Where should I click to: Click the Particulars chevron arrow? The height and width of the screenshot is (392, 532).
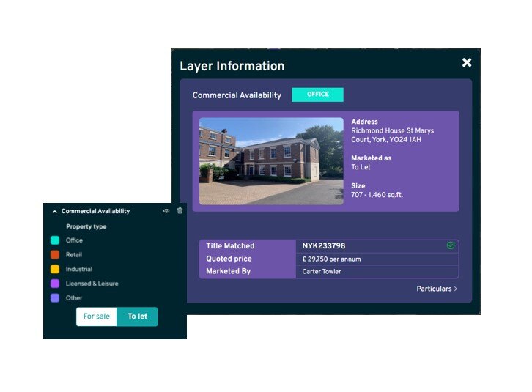[x=455, y=289]
